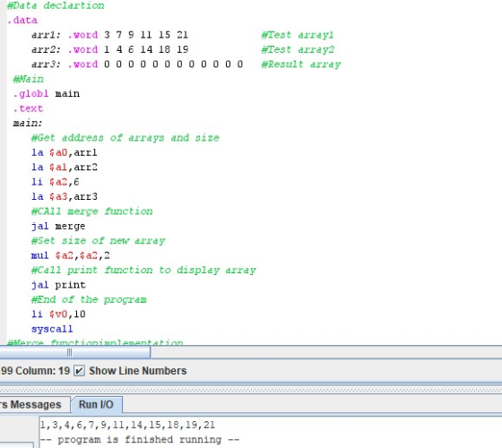Click the '#End of the program' comment
The image size is (502, 448).
[89, 300]
